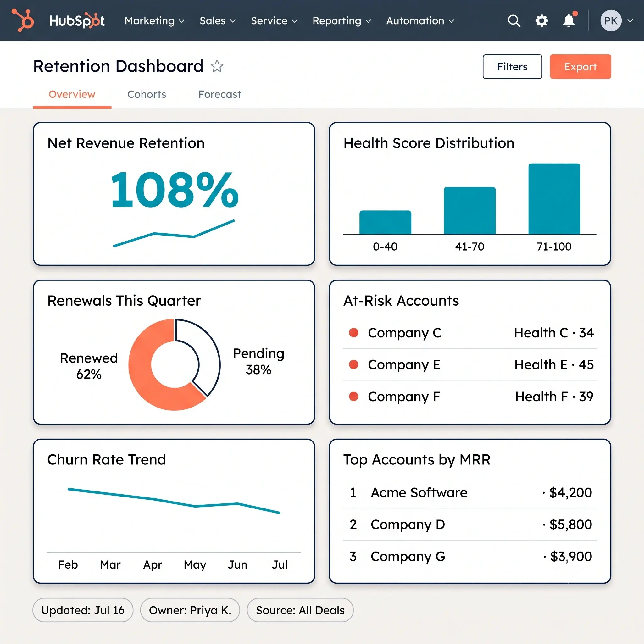This screenshot has width=644, height=644.
Task: Click the 108% retention value
Action: [175, 190]
